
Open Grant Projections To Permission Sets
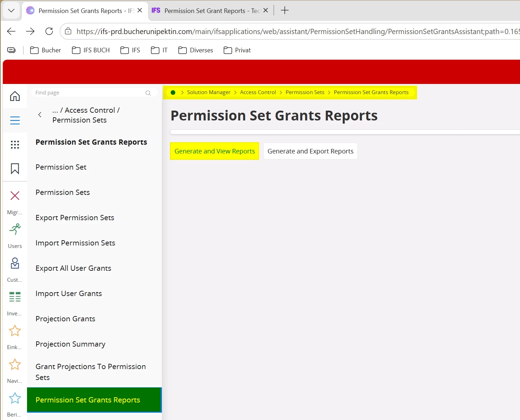(91, 372)
